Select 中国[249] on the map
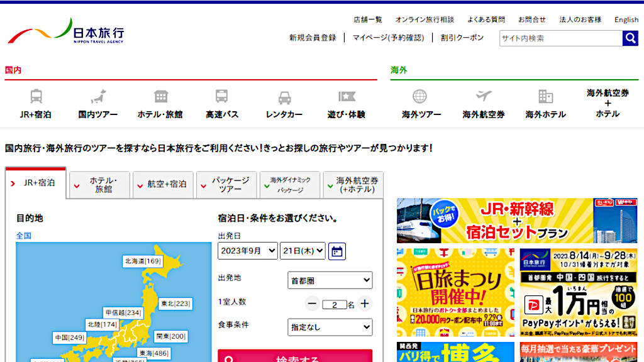Screen dimensions: 644x362 (69, 337)
